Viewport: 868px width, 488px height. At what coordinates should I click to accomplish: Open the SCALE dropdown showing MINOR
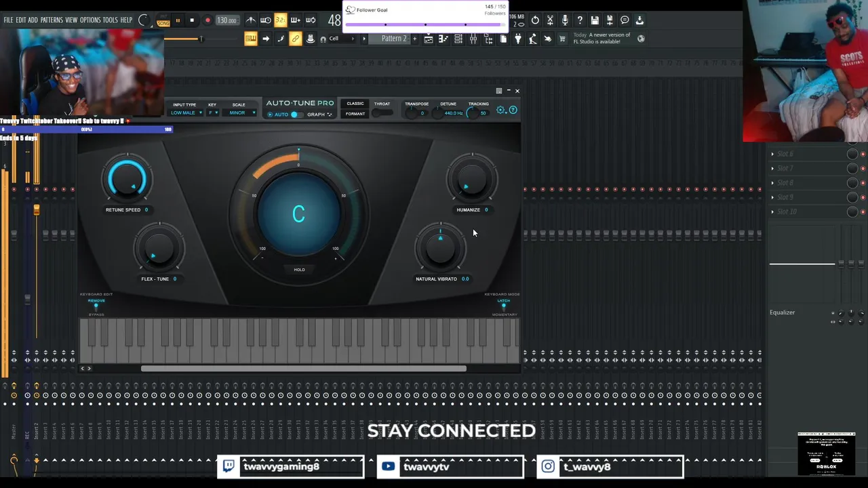coord(239,113)
